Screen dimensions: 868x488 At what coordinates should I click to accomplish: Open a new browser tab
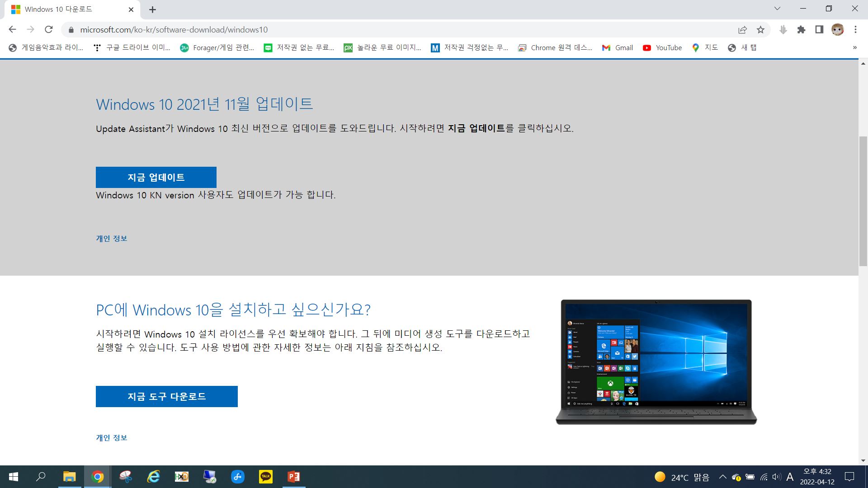tap(153, 9)
